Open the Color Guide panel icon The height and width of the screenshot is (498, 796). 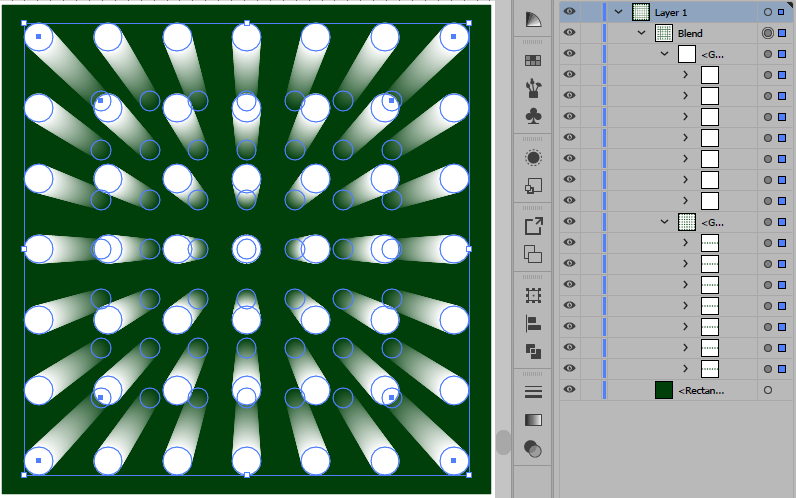click(533, 19)
